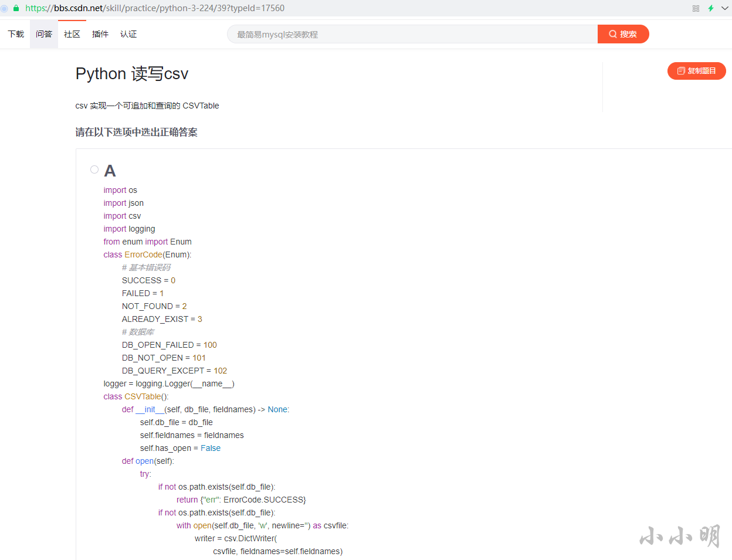The image size is (732, 560).
Task: Click the 'DB_QUERY_EXCEPT = 102' line
Action: (x=174, y=371)
